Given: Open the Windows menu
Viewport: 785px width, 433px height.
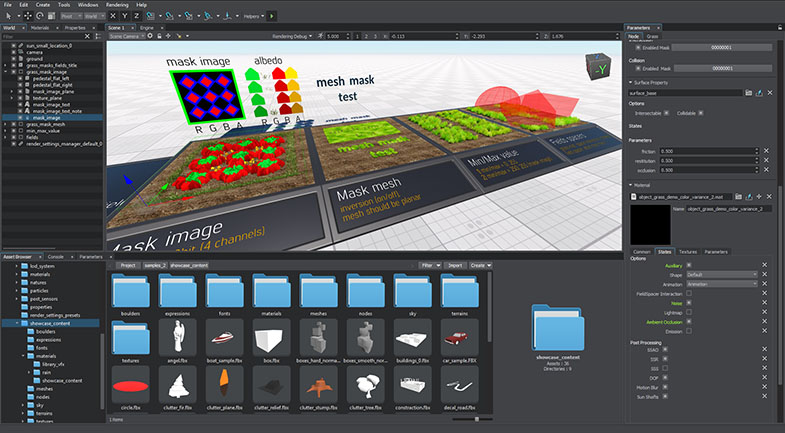Looking at the screenshot, I should point(88,5).
